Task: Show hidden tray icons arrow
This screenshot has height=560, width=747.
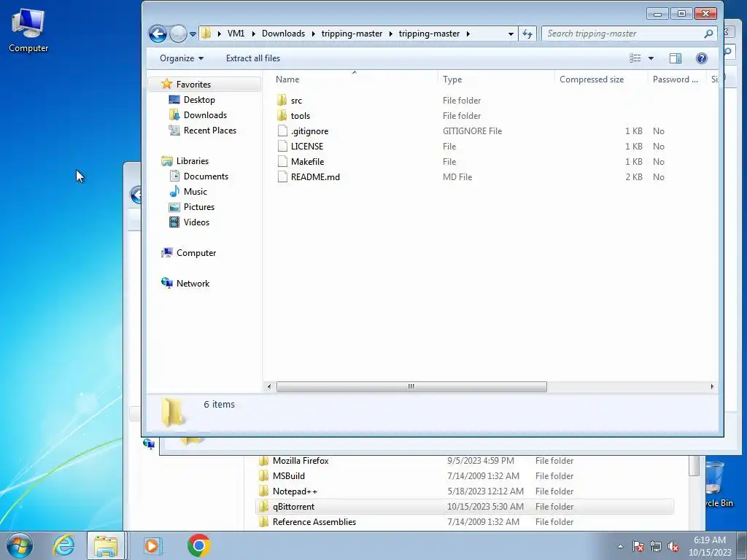Action: point(620,546)
